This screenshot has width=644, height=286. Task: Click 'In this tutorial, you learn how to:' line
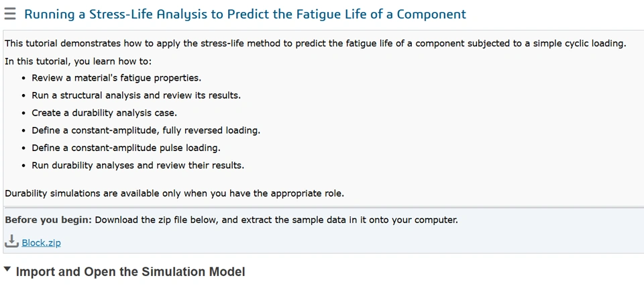coord(78,61)
